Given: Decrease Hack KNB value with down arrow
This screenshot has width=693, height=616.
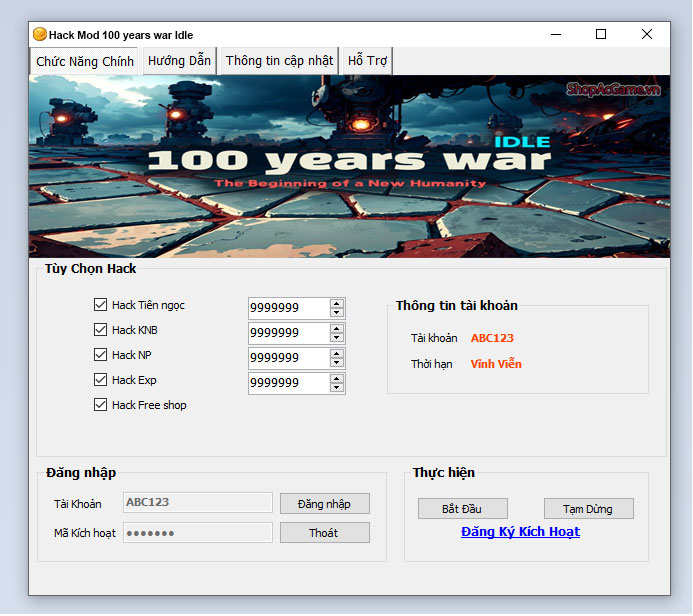Looking at the screenshot, I should [337, 338].
